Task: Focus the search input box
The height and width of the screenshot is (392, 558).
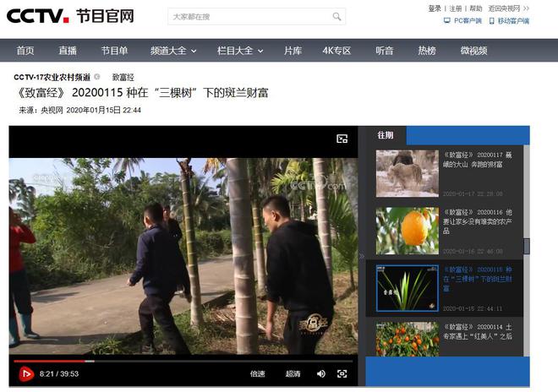Action: coord(256,16)
